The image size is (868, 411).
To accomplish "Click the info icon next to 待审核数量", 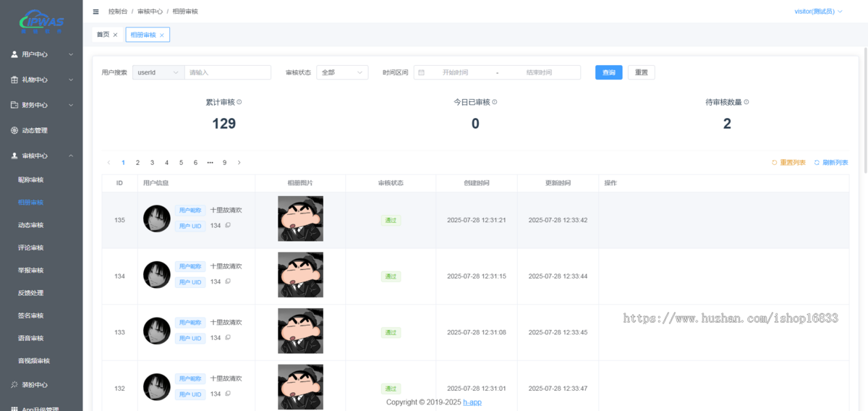I will (x=746, y=102).
